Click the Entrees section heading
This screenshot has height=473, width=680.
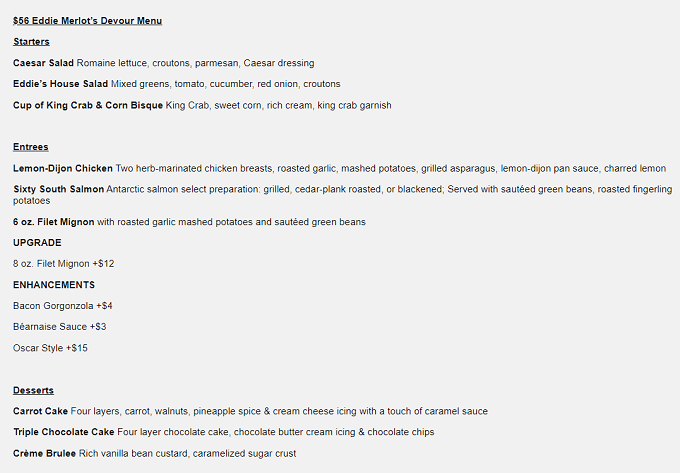click(31, 147)
